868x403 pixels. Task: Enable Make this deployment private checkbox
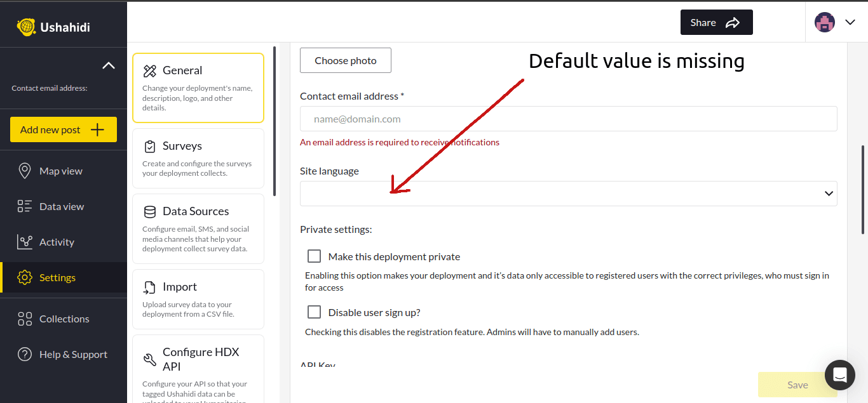[x=314, y=256]
